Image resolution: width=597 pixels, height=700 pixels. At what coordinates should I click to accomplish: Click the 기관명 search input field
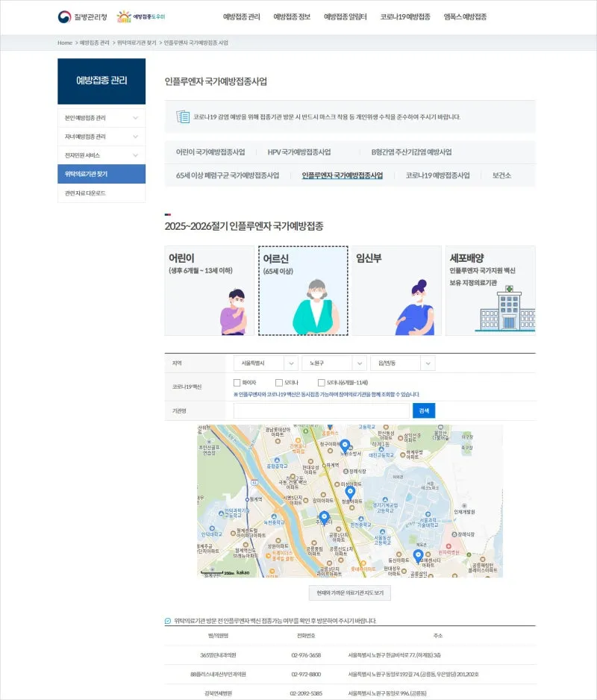click(x=321, y=410)
